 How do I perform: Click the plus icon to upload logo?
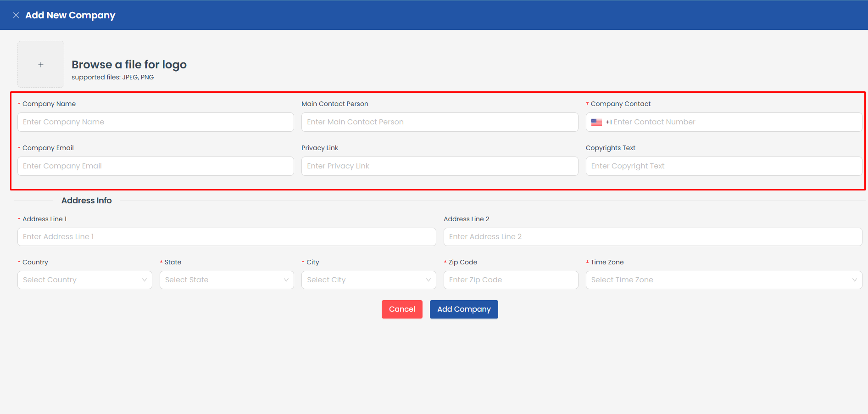pyautogui.click(x=41, y=65)
